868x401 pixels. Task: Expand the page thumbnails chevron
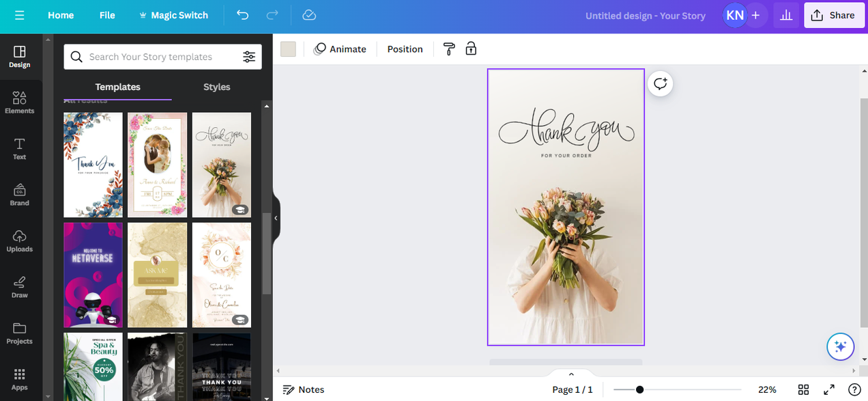click(571, 374)
